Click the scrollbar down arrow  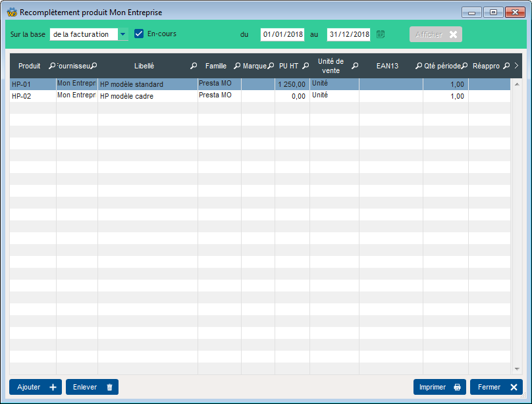pos(517,369)
